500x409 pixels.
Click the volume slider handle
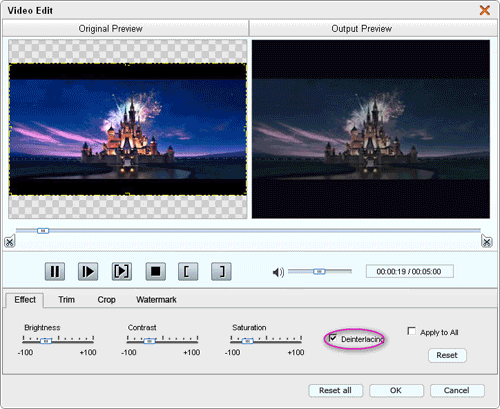[x=319, y=272]
